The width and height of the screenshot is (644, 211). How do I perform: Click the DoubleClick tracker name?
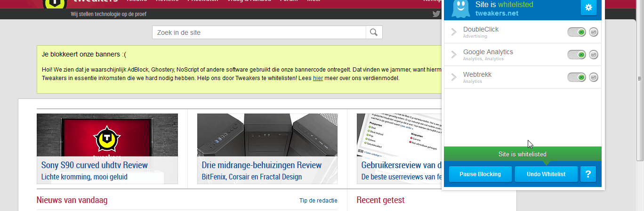(x=481, y=29)
